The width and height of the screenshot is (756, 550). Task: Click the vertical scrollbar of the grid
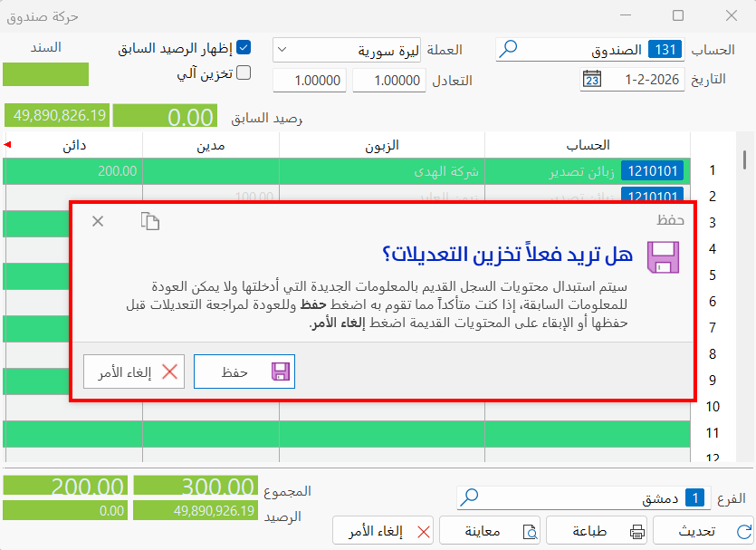[x=745, y=296]
